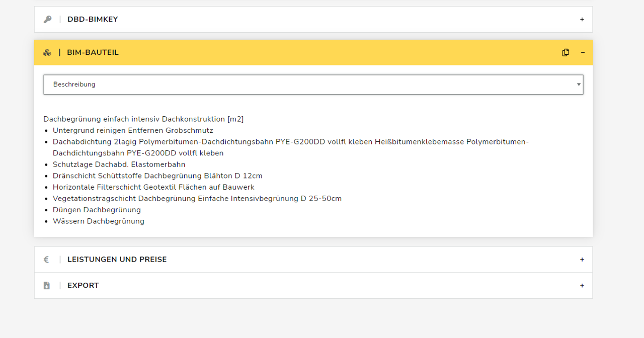
Task: Collapse the BIM-BAUTEIL panel using the minus
Action: point(583,53)
